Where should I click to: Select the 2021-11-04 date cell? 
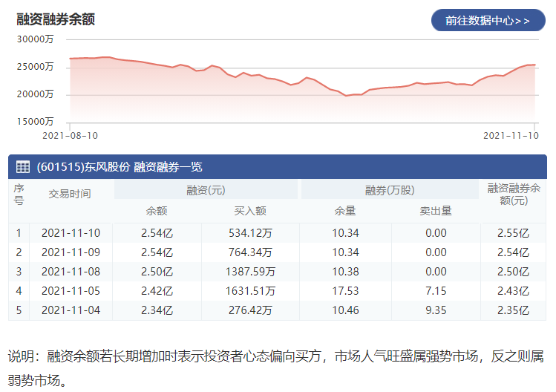coord(71,310)
